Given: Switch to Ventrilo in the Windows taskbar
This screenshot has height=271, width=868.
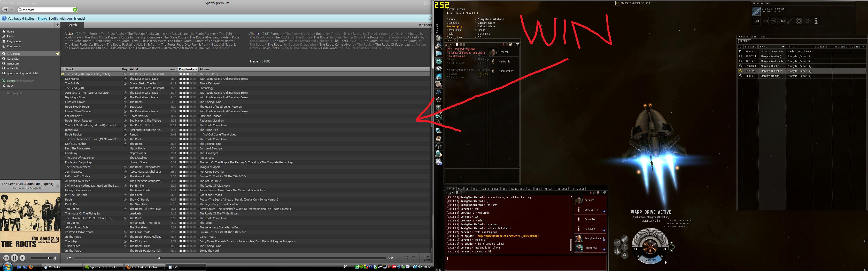Looking at the screenshot, I should coord(62,267).
